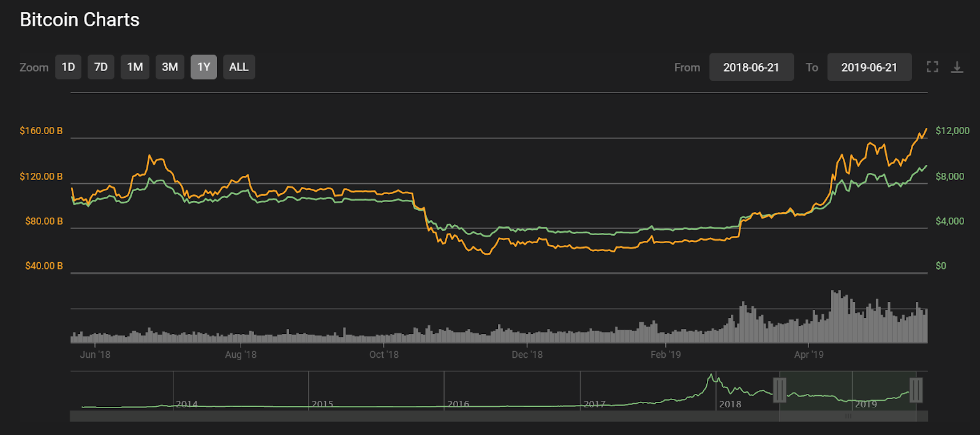This screenshot has width=980, height=435.
Task: Click the $120.00 B axis label
Action: 41,176
